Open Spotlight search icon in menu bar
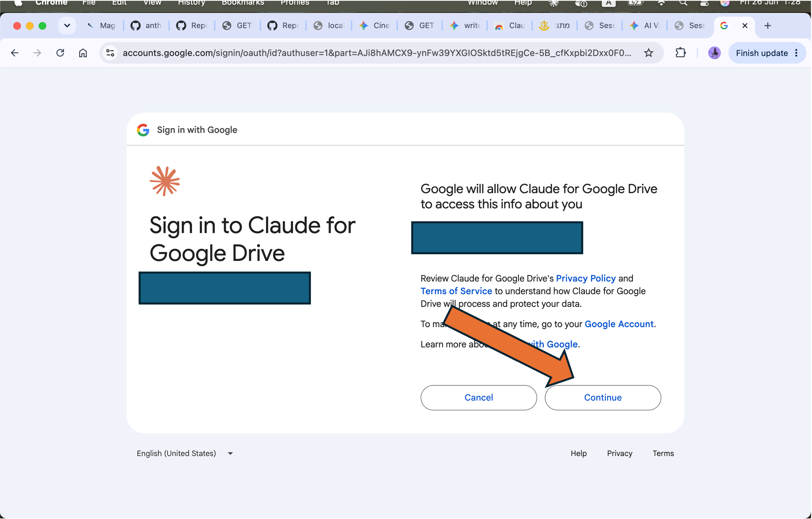 click(x=683, y=3)
